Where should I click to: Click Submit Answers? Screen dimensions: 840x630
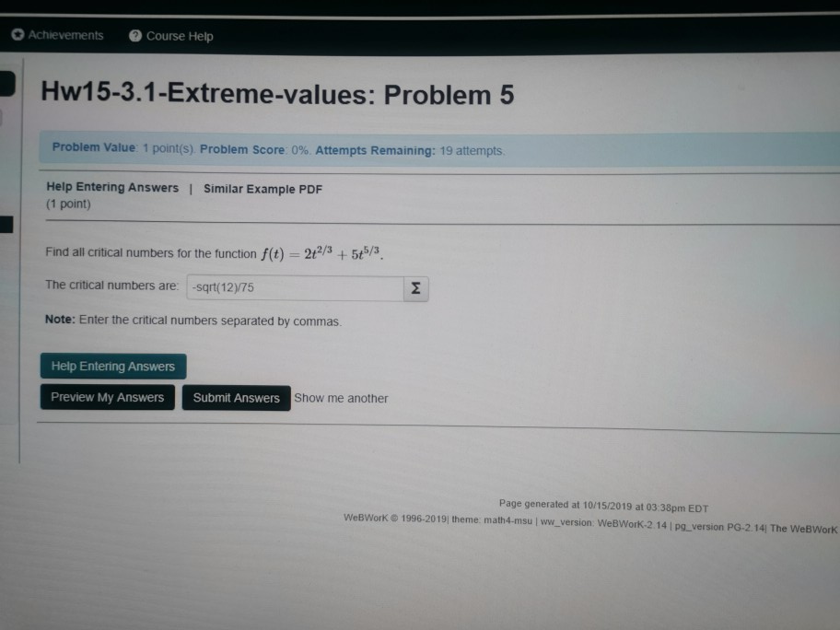[x=236, y=398]
